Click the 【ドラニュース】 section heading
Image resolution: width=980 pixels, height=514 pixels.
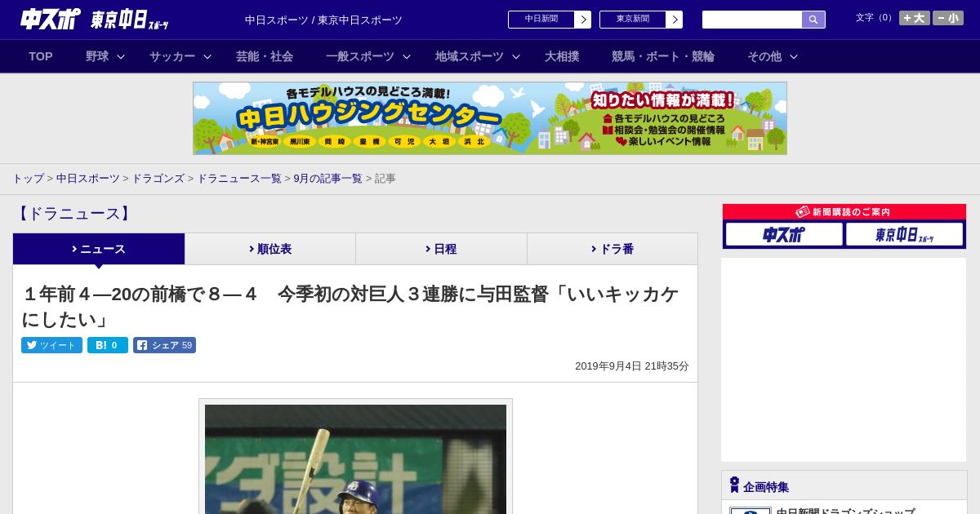(x=73, y=214)
